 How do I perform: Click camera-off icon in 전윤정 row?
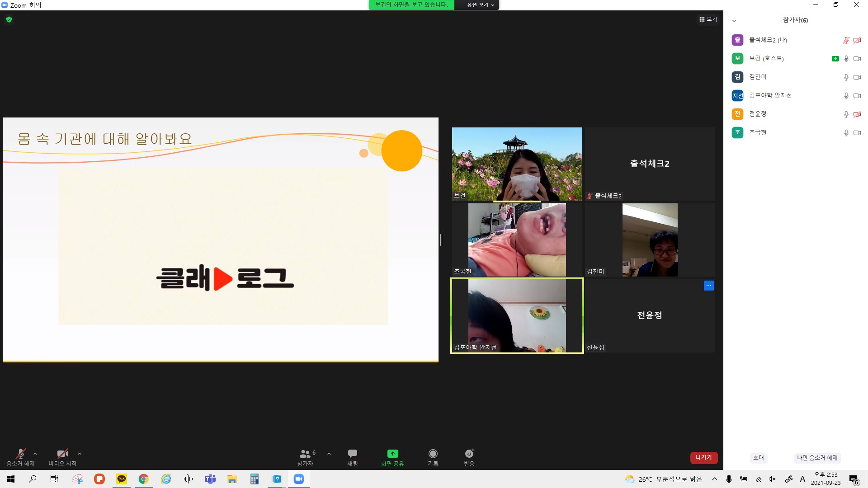pyautogui.click(x=857, y=114)
